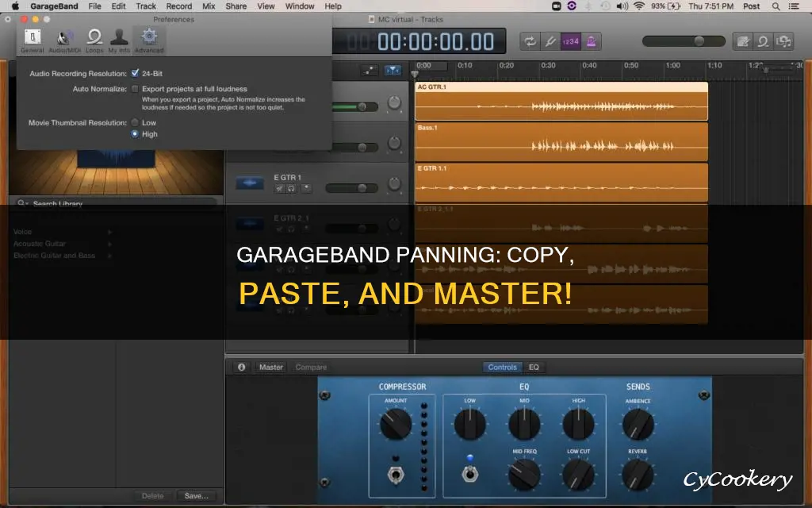Click the 00:00:00.00 time display
Viewport: 812px width, 508px height.
coord(435,41)
